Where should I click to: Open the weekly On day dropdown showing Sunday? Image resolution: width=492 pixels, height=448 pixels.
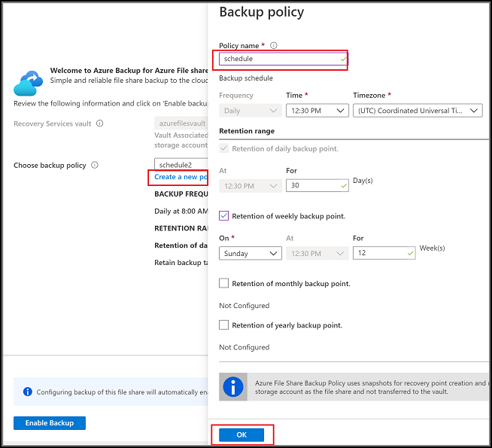[x=251, y=253]
